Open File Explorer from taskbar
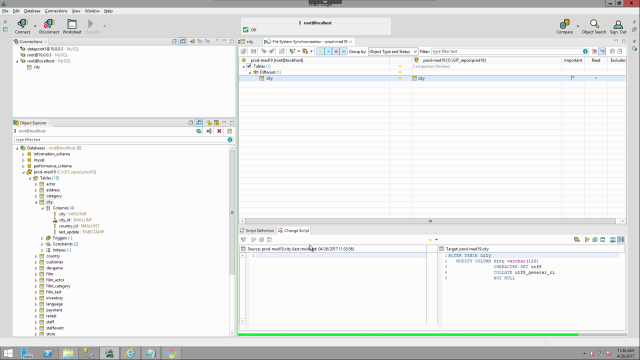This screenshot has width=640, height=360. (x=68, y=353)
